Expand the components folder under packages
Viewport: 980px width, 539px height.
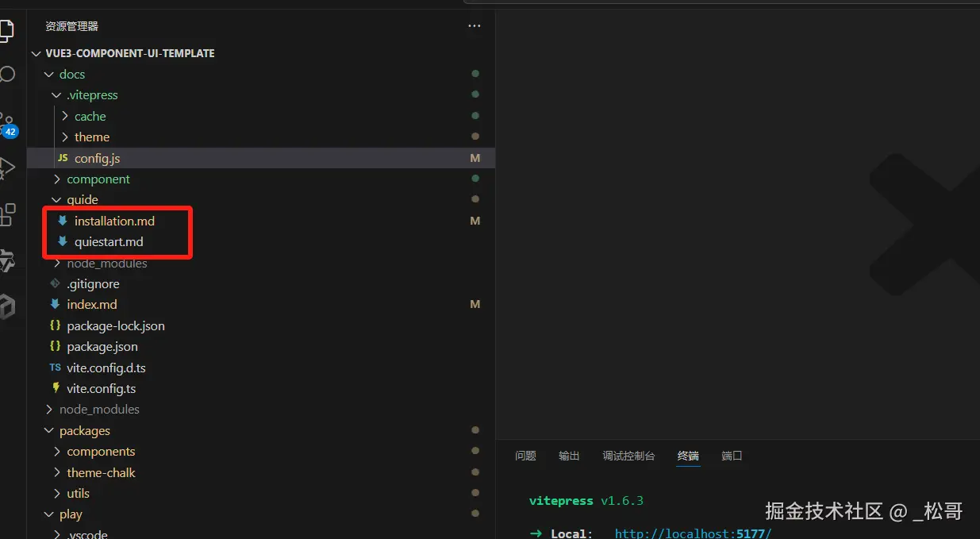tap(57, 451)
